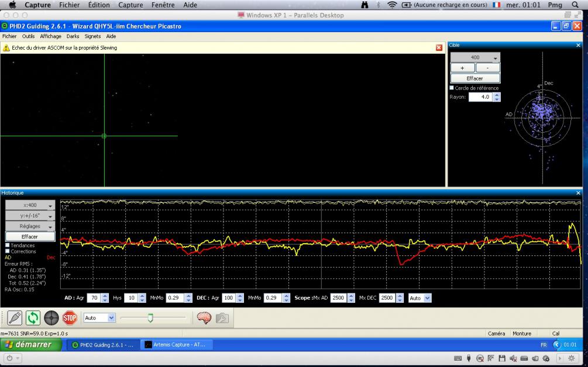Open the Darks menu

click(x=73, y=36)
